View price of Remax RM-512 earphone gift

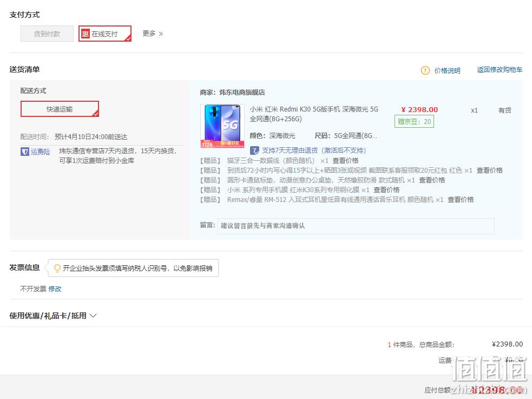click(x=461, y=199)
